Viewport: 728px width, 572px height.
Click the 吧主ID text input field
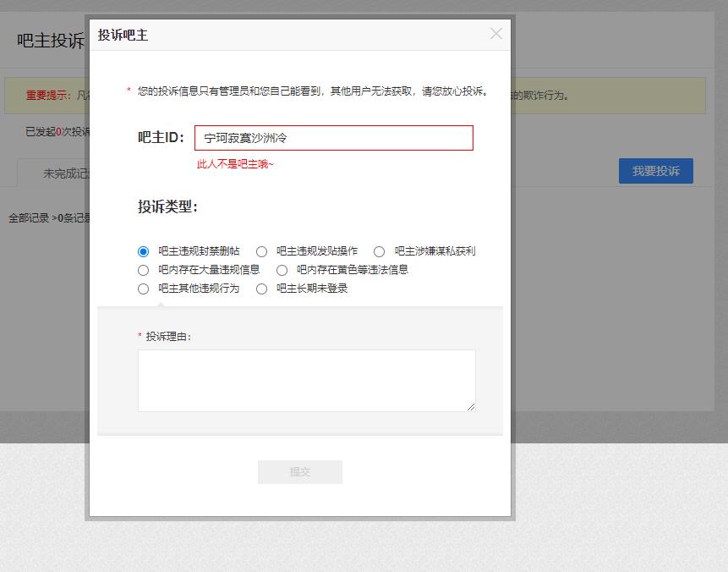[x=333, y=138]
